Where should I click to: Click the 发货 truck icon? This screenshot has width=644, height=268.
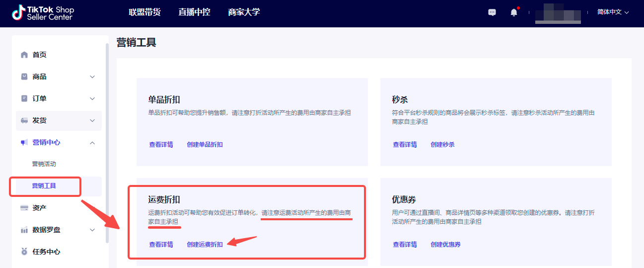24,120
